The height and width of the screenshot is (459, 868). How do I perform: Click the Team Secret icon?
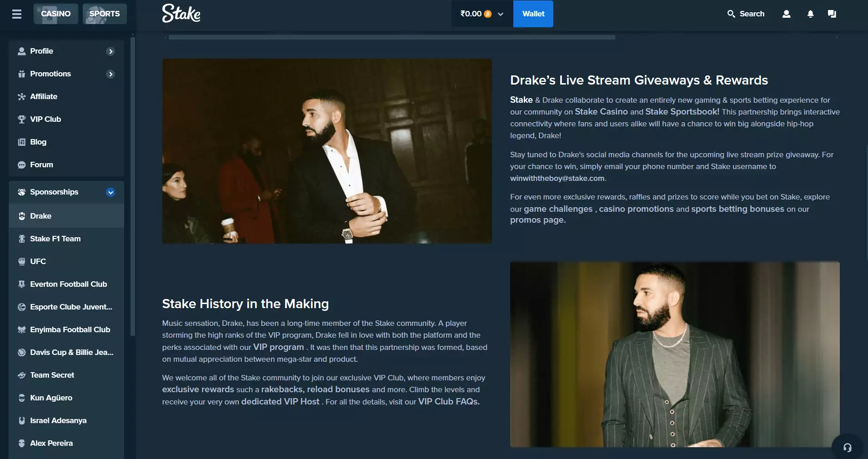pyautogui.click(x=21, y=375)
